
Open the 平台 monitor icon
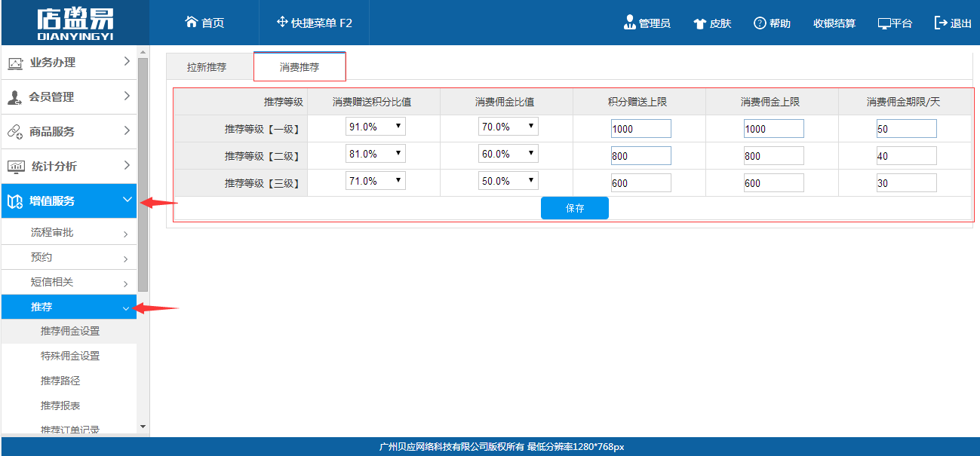pyautogui.click(x=884, y=23)
